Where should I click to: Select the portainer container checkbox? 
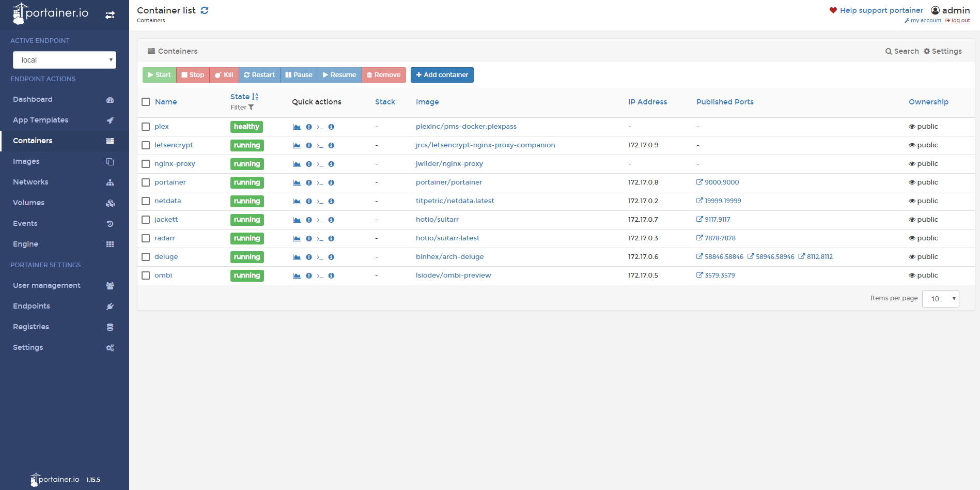coord(146,182)
